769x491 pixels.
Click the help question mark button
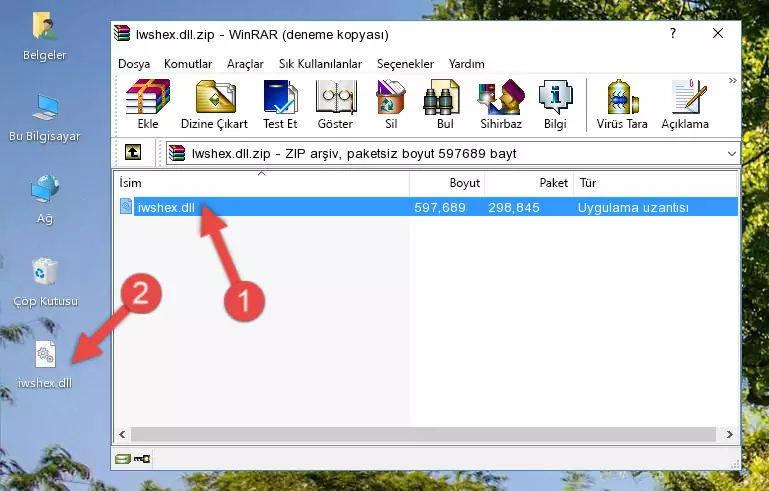(x=673, y=33)
